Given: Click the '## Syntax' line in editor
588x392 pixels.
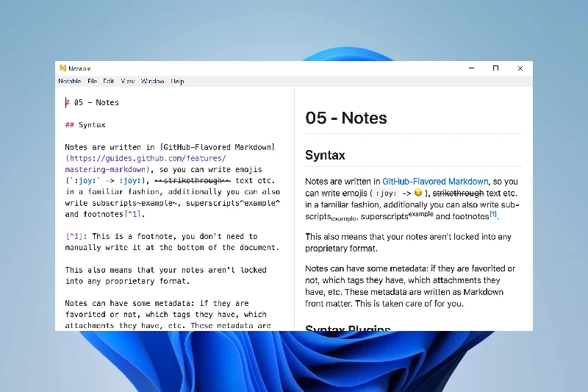Looking at the screenshot, I should 85,125.
